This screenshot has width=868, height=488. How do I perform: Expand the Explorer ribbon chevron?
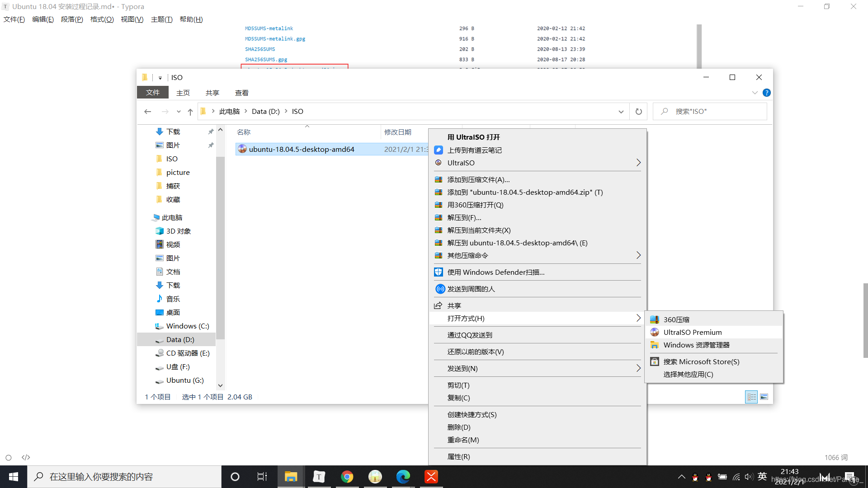click(755, 93)
